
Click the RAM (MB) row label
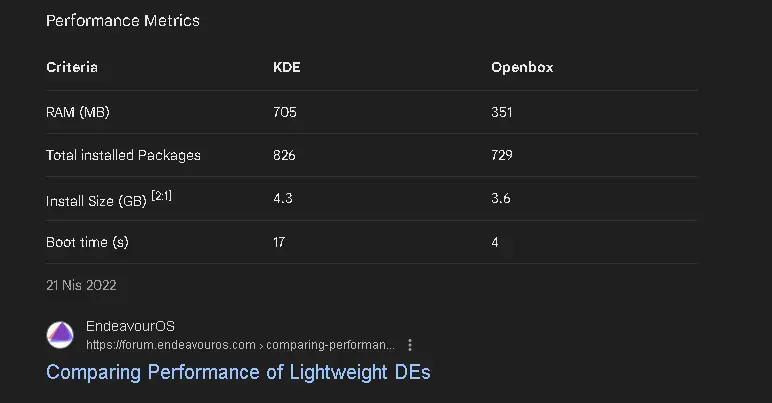coord(78,112)
